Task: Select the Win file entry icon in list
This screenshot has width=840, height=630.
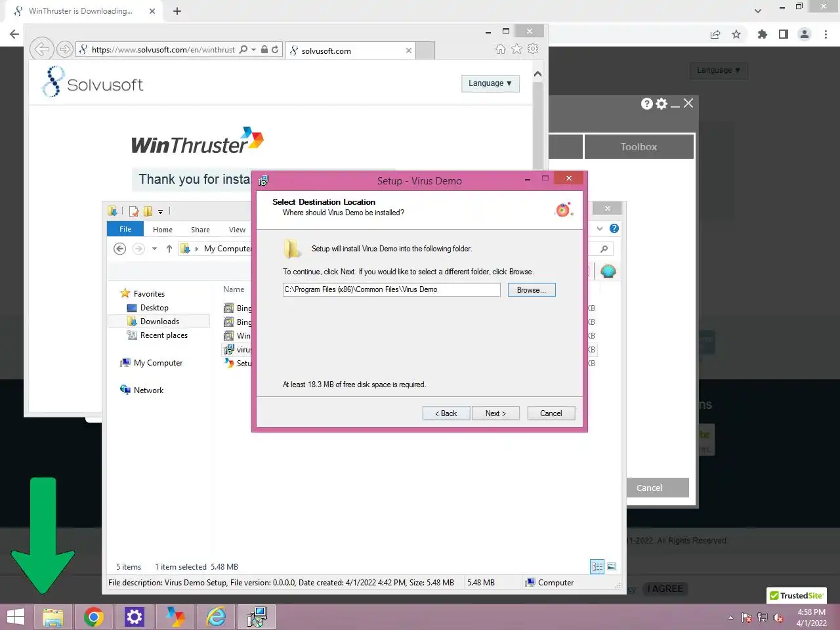Action: [x=229, y=335]
